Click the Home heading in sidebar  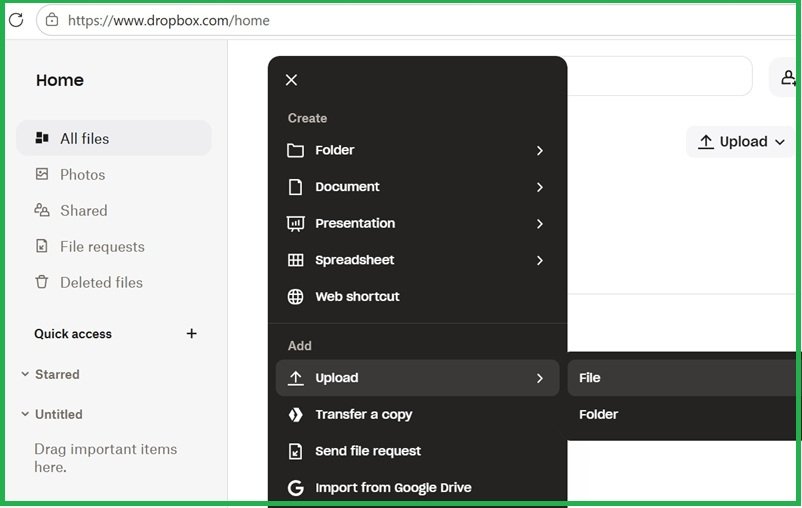click(60, 80)
